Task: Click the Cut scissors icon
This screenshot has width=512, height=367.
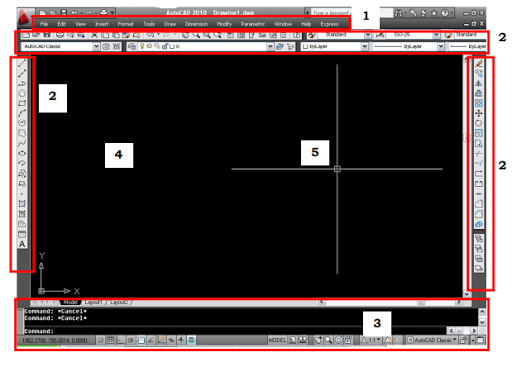Action: [94, 35]
